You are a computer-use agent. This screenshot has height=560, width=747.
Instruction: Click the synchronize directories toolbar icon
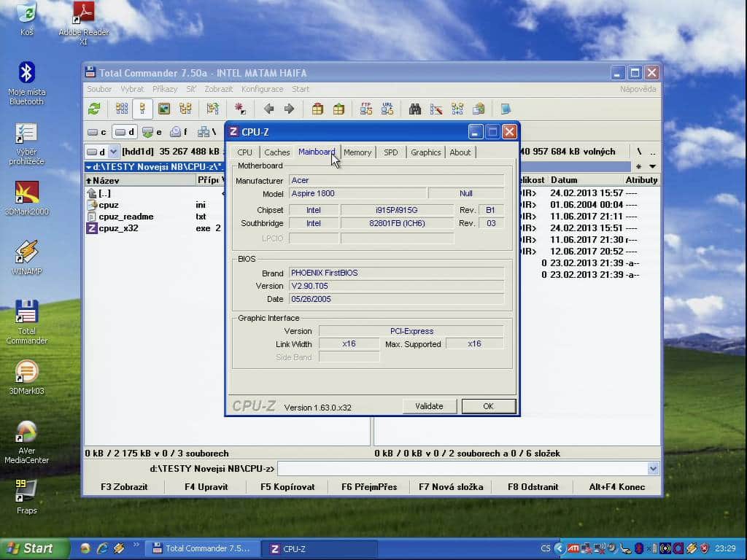[457, 109]
